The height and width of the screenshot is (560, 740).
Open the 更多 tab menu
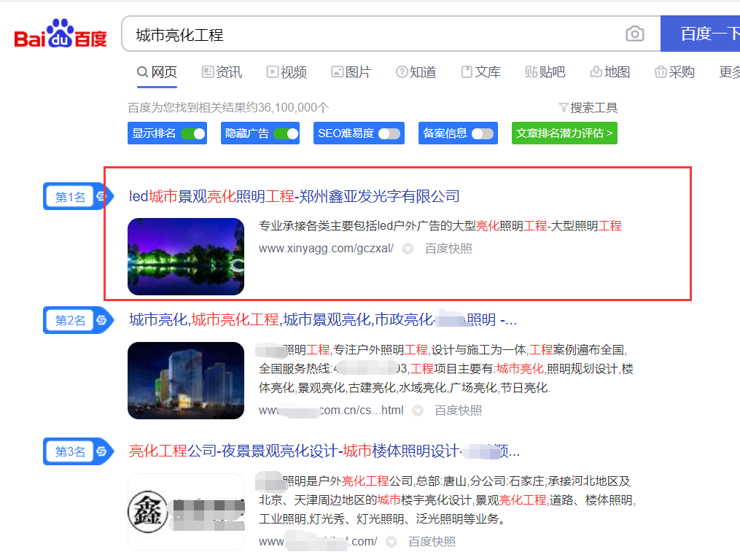729,72
